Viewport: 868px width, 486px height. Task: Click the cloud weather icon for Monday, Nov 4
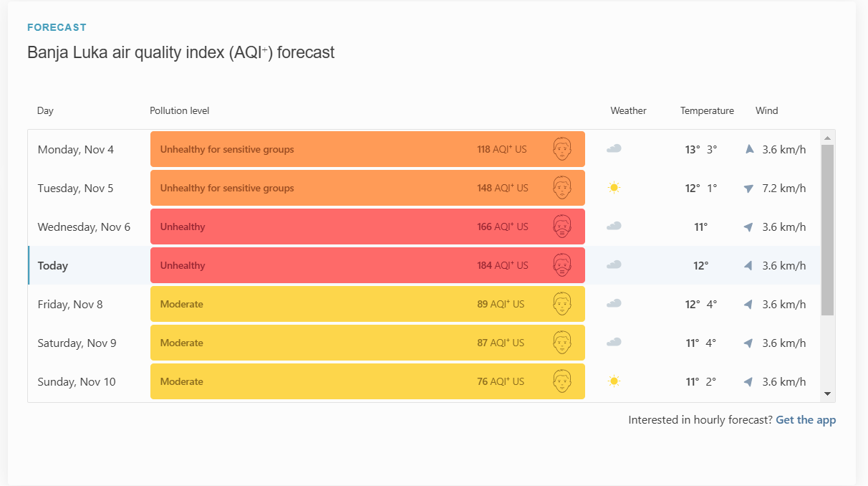point(614,149)
